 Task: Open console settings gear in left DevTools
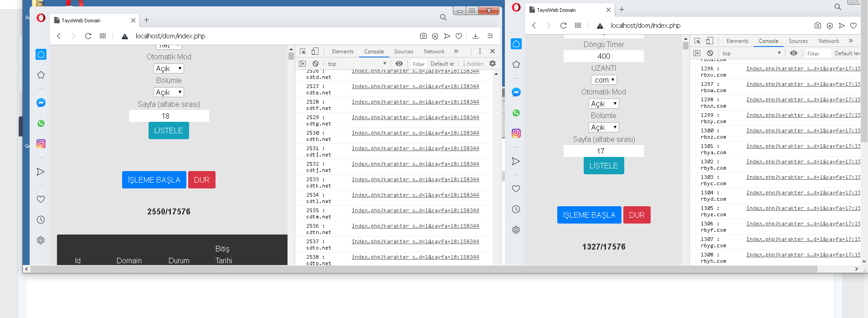(x=493, y=64)
